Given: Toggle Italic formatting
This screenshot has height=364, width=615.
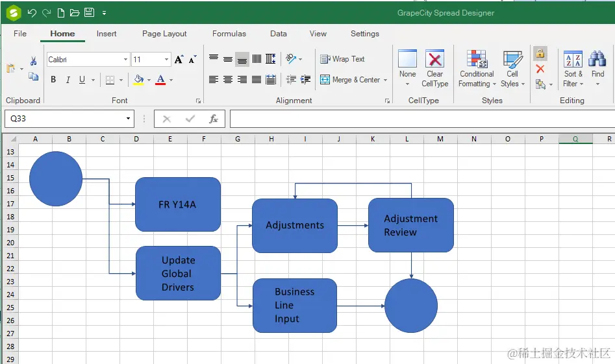Looking at the screenshot, I should [68, 80].
